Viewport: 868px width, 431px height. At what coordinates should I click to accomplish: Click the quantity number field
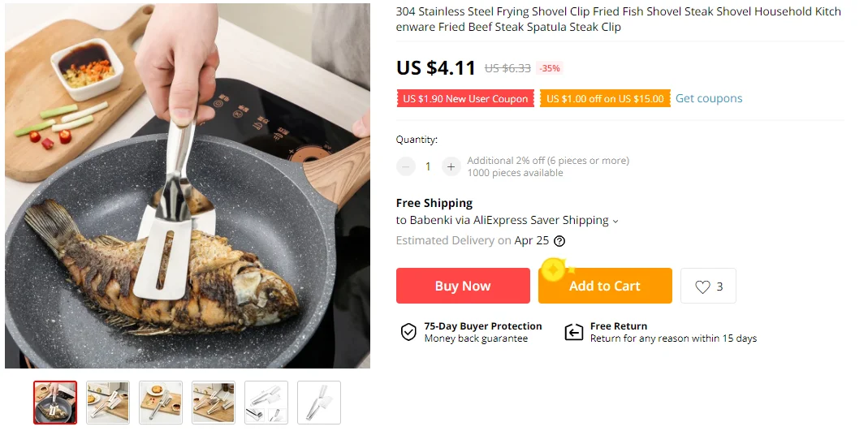click(x=429, y=166)
